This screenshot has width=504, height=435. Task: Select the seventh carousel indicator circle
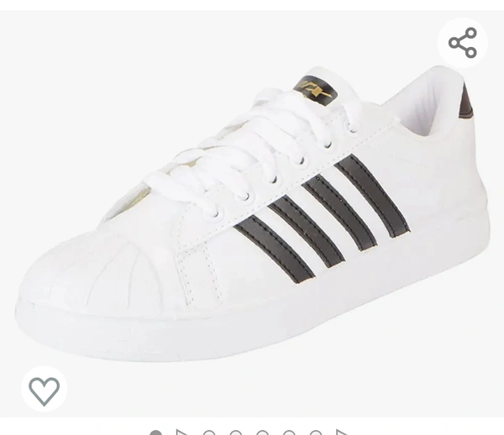click(316, 432)
